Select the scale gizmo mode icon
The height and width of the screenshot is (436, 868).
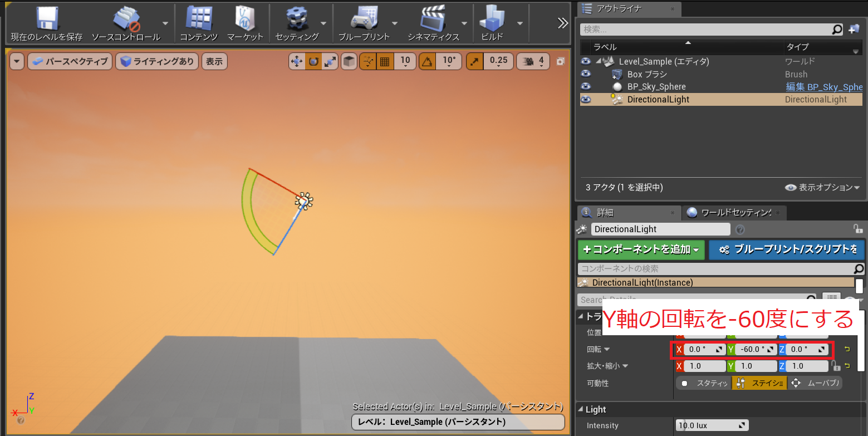click(x=330, y=62)
